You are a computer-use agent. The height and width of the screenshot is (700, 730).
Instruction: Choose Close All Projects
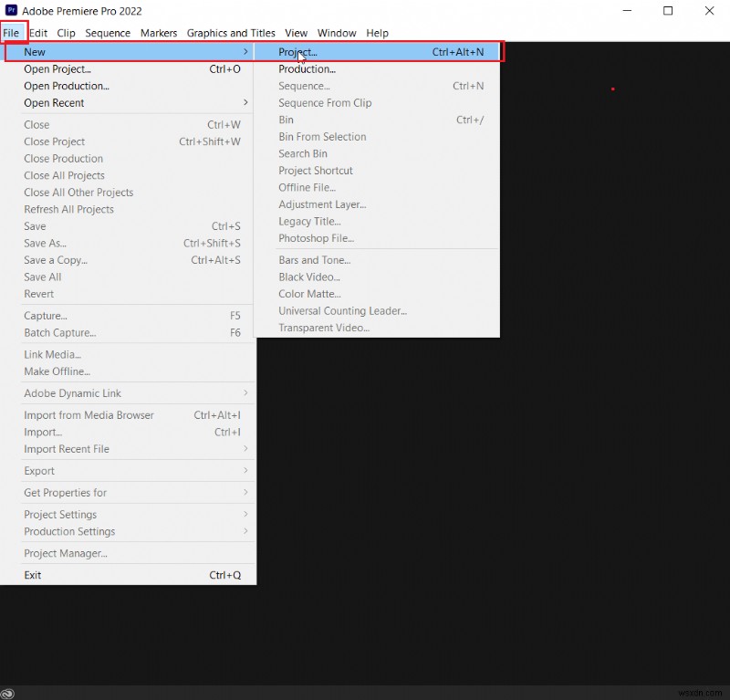point(129,175)
